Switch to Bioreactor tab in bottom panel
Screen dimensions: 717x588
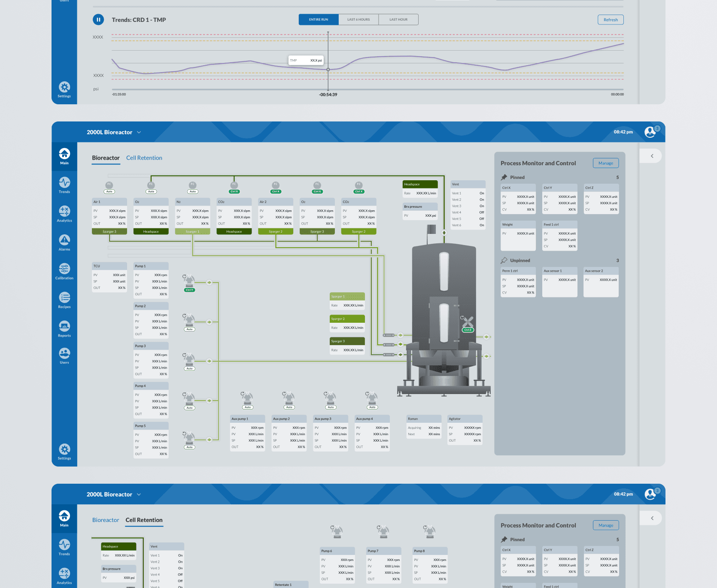coord(106,520)
